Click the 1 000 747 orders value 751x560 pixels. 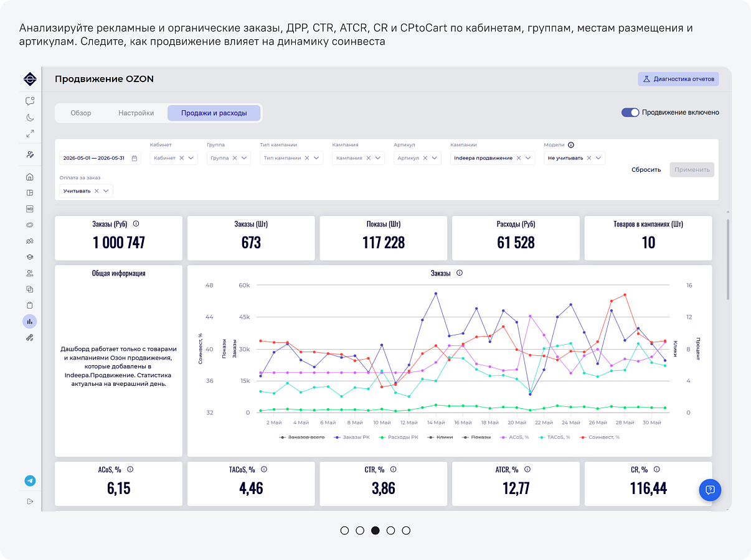pos(119,243)
